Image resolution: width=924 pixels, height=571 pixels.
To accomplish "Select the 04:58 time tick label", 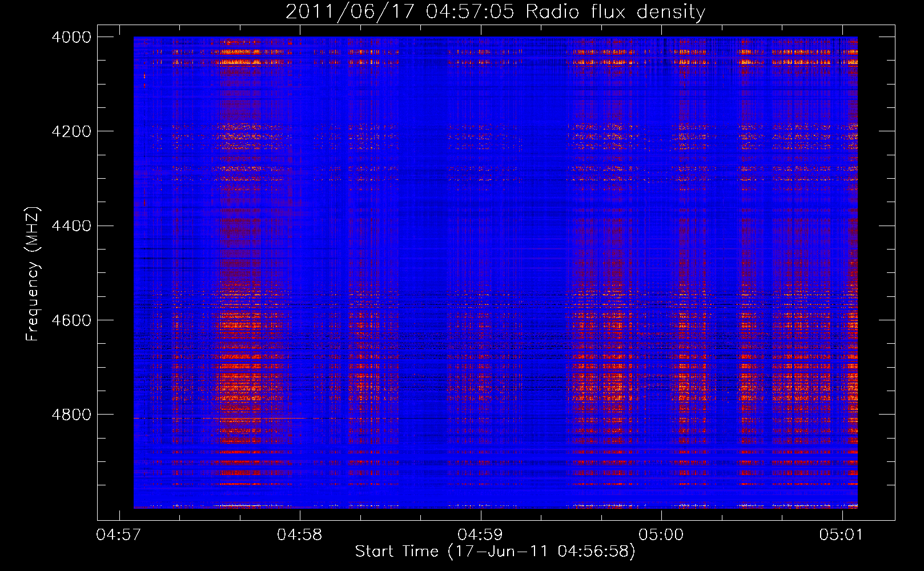I will pos(300,534).
